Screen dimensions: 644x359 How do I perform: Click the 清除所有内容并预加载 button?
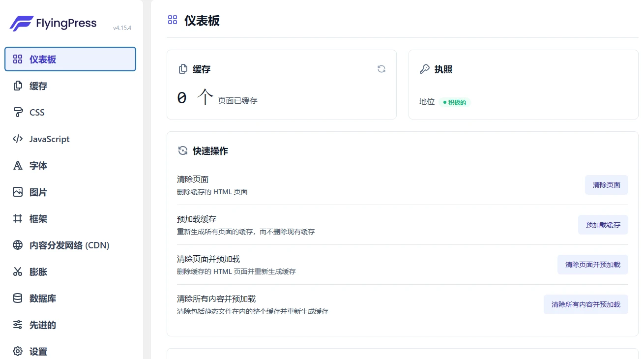[585, 304]
